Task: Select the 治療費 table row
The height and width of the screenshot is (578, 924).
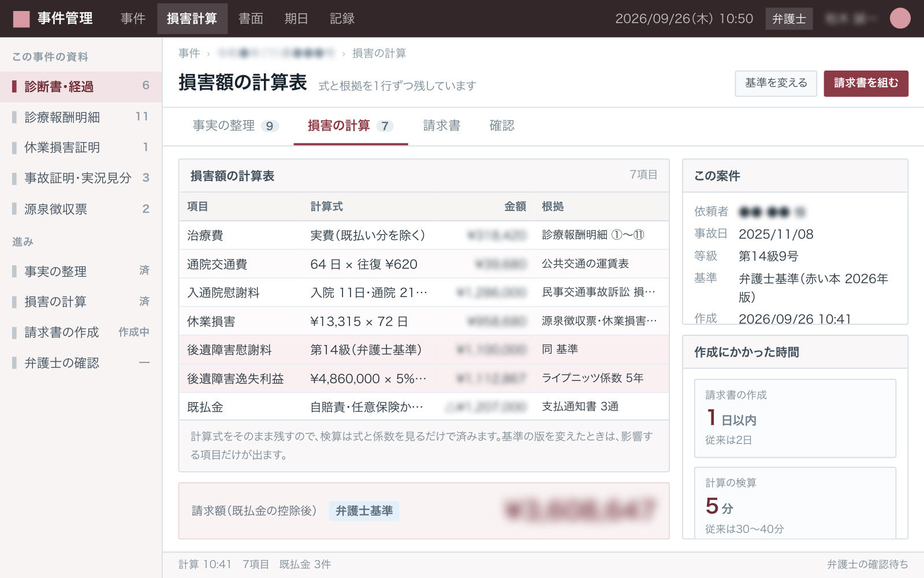Action: tap(424, 235)
